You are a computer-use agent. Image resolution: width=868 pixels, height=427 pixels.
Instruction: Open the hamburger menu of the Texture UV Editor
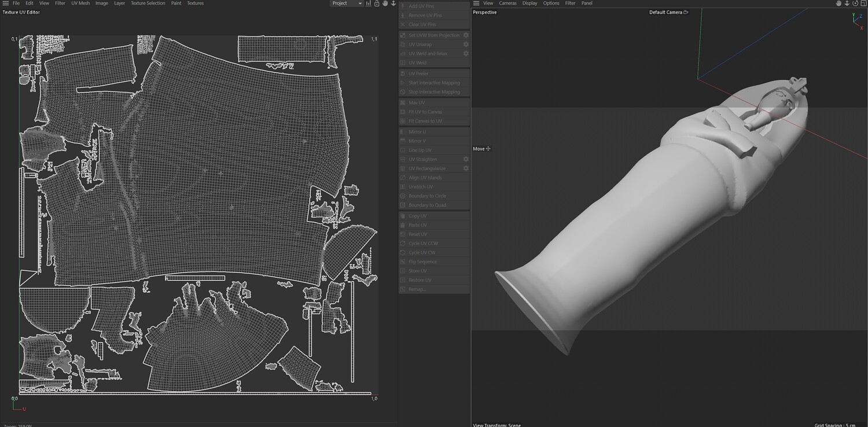pos(5,3)
